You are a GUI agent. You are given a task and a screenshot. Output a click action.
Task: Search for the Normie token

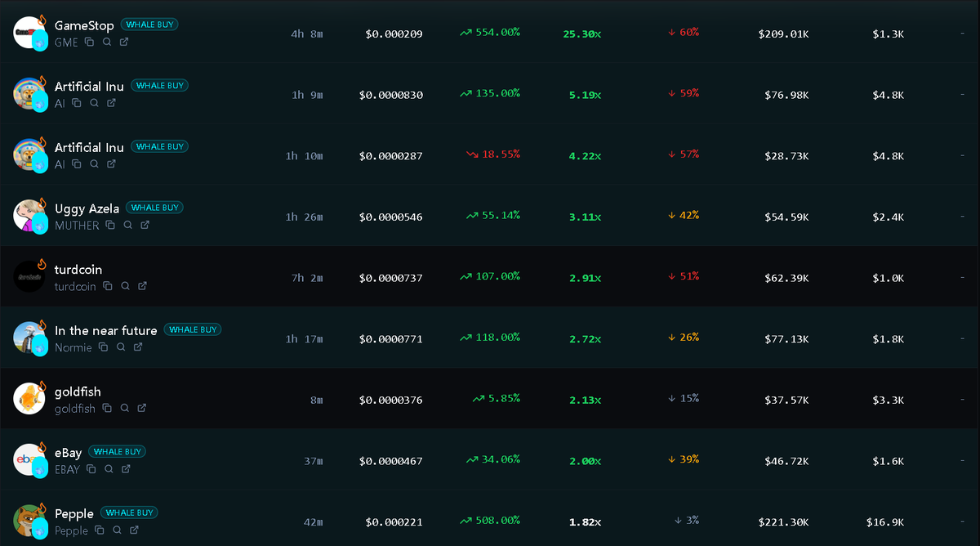121,347
